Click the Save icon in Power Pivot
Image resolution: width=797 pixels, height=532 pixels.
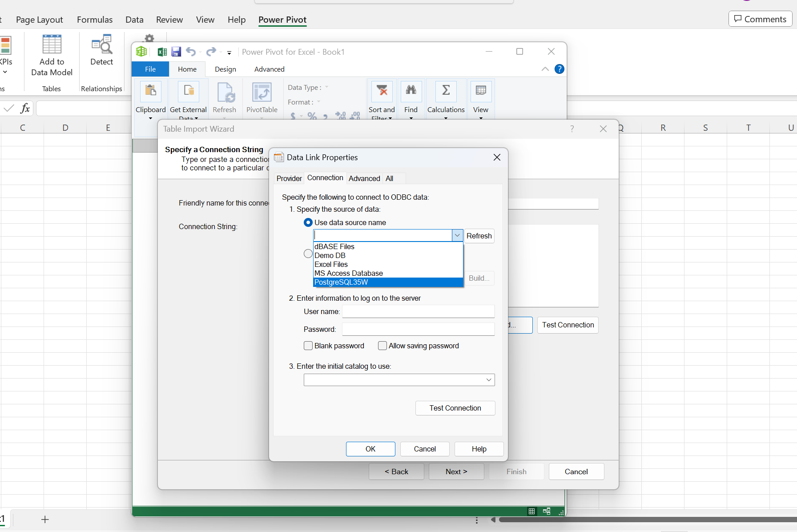point(176,52)
